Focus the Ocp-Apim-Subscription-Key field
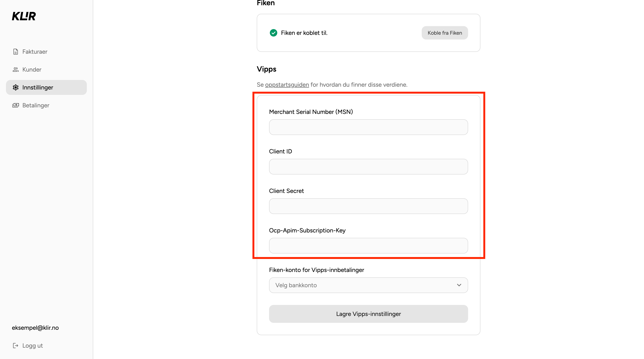Image resolution: width=644 pixels, height=359 pixels. [369, 246]
